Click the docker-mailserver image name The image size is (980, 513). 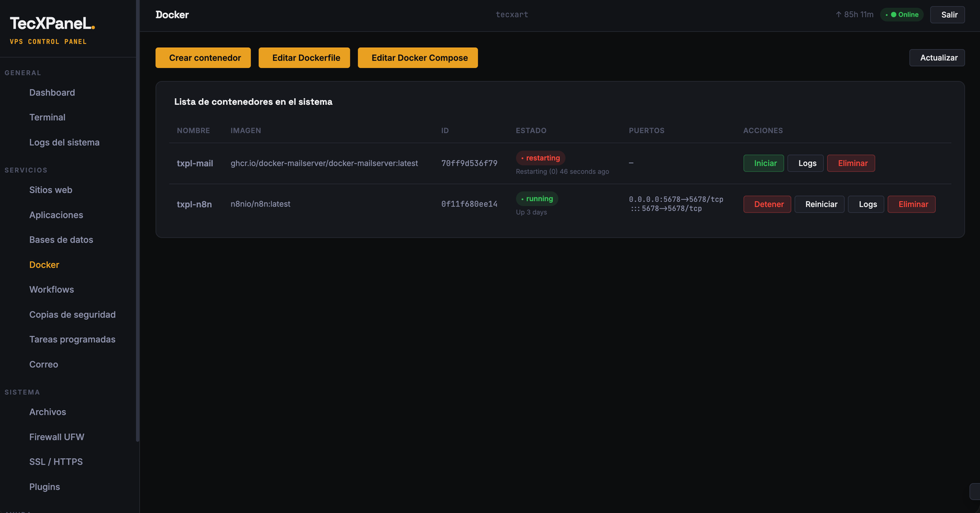(x=324, y=164)
